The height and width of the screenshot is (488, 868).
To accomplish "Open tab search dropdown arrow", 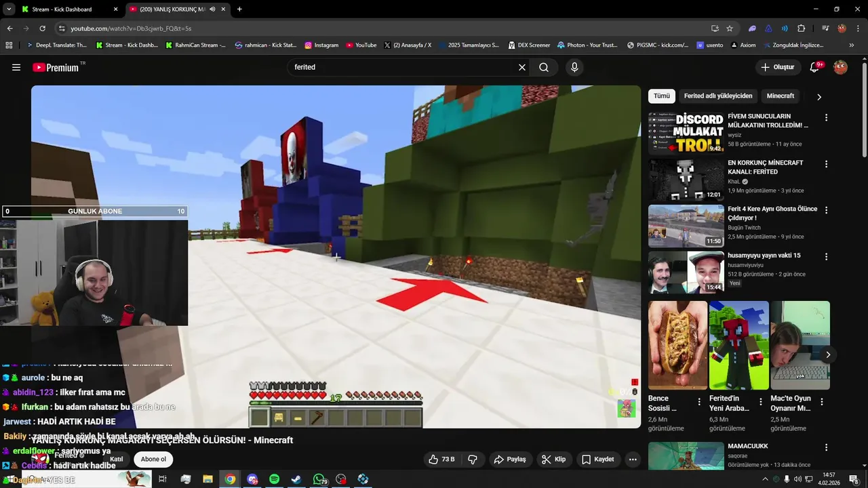I will tap(8, 9).
